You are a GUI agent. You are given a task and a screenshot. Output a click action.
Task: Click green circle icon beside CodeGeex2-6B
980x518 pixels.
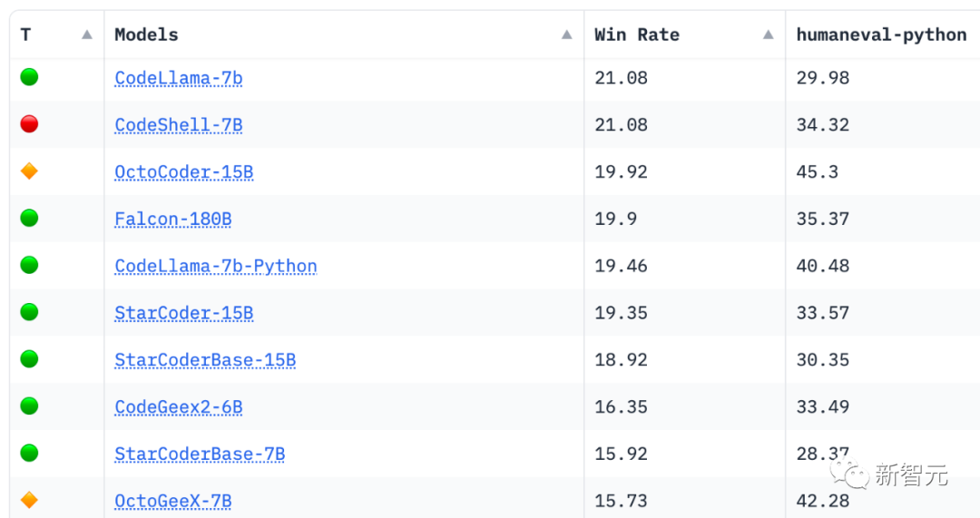(29, 406)
